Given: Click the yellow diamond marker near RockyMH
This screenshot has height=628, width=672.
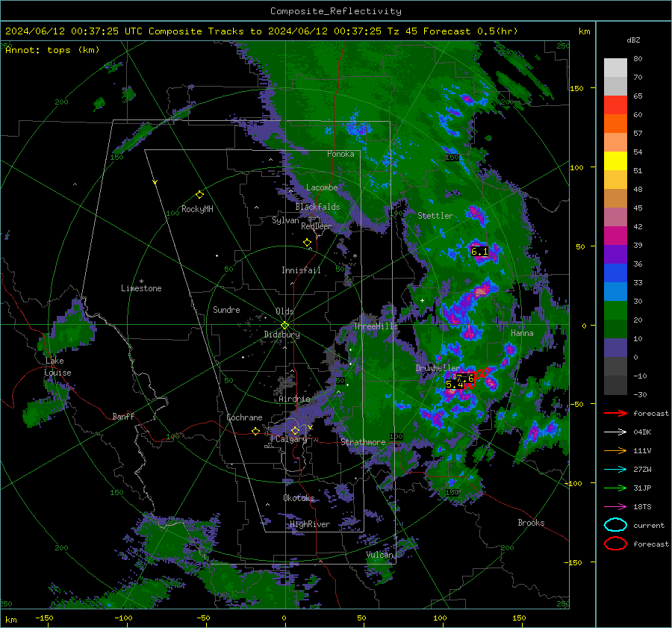Looking at the screenshot, I should (199, 195).
